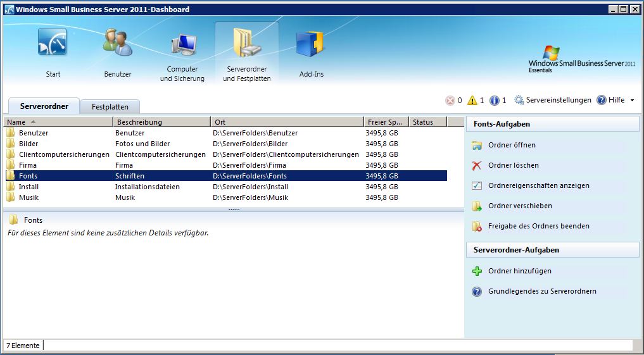Image resolution: width=644 pixels, height=355 pixels.
Task: Click the Serverordner-Aufgaben section header
Action: tap(552, 250)
